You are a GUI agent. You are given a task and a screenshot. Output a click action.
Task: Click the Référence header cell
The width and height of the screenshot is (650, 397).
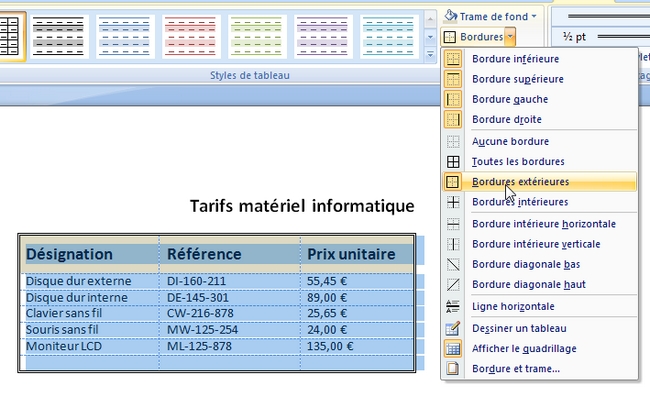coord(230,254)
